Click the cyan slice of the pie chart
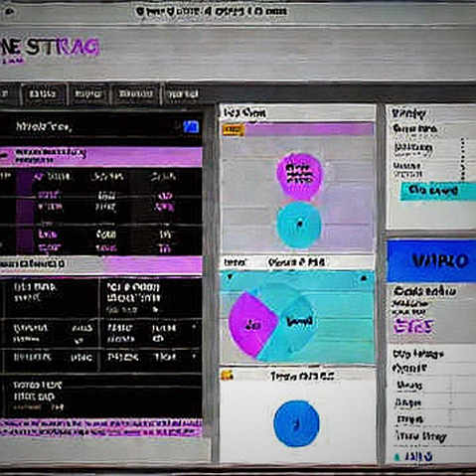The height and width of the screenshot is (476, 476). coord(290,326)
